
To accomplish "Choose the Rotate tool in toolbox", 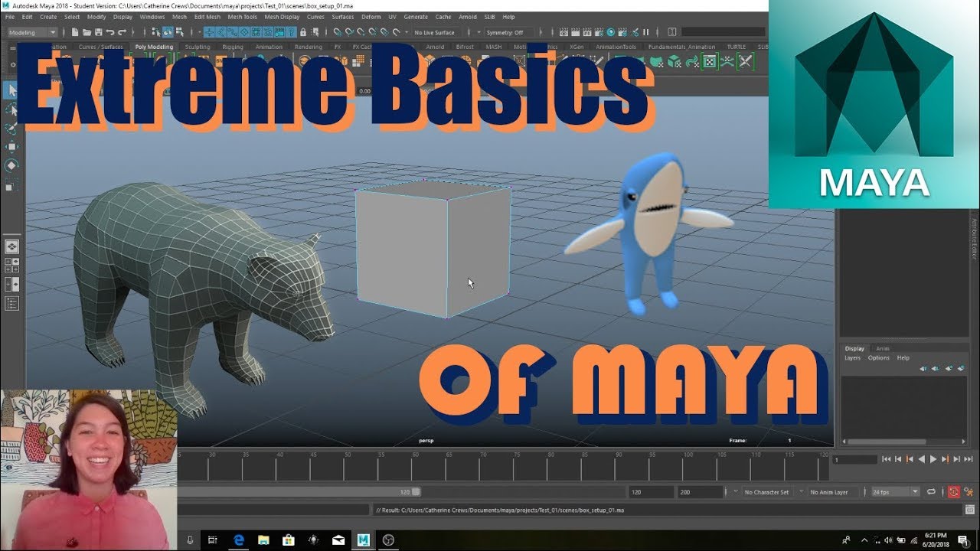I will click(11, 165).
